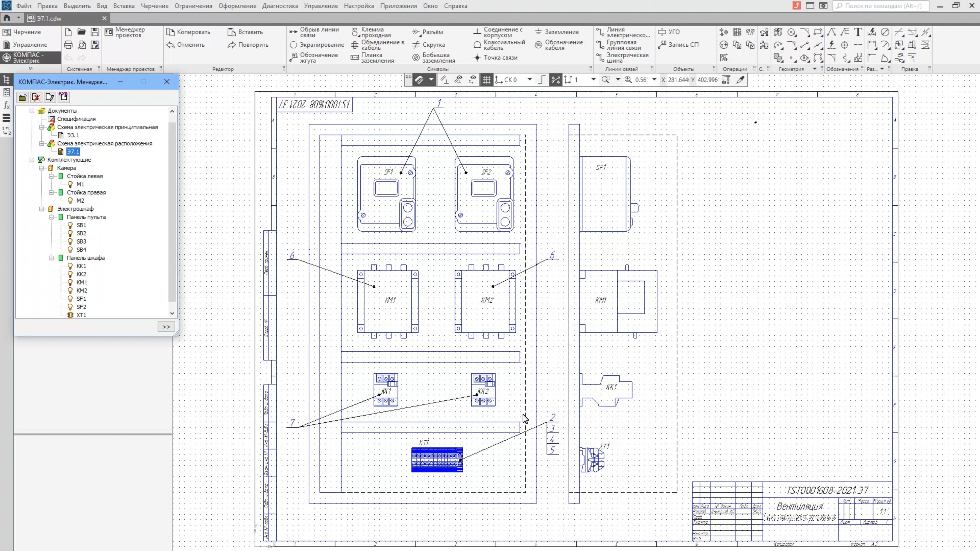Viewport: 980px width, 551px height.
Task: Click the Manager tree scrollbar down arrow
Action: [172, 313]
